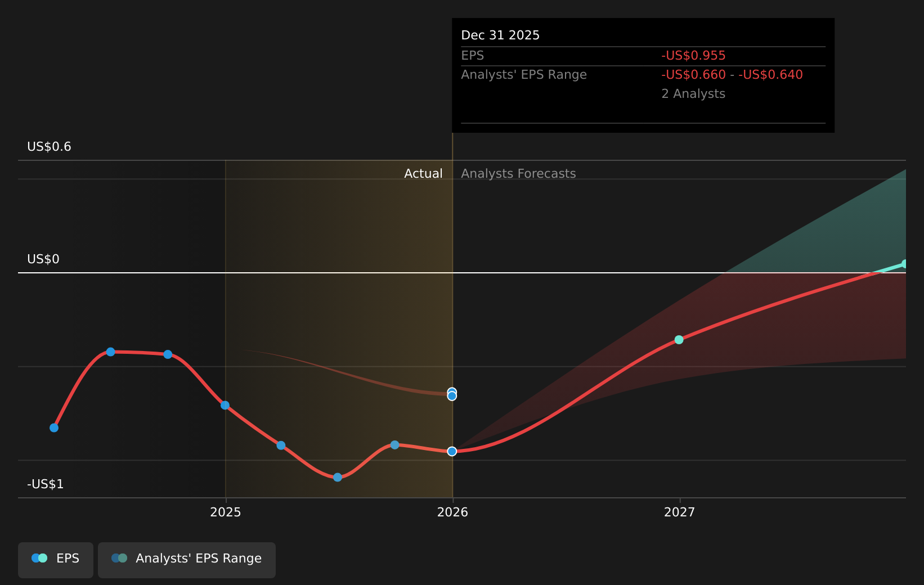Click the teal forecast EPS point at 2027
Image resolution: width=924 pixels, height=585 pixels.
coord(679,339)
